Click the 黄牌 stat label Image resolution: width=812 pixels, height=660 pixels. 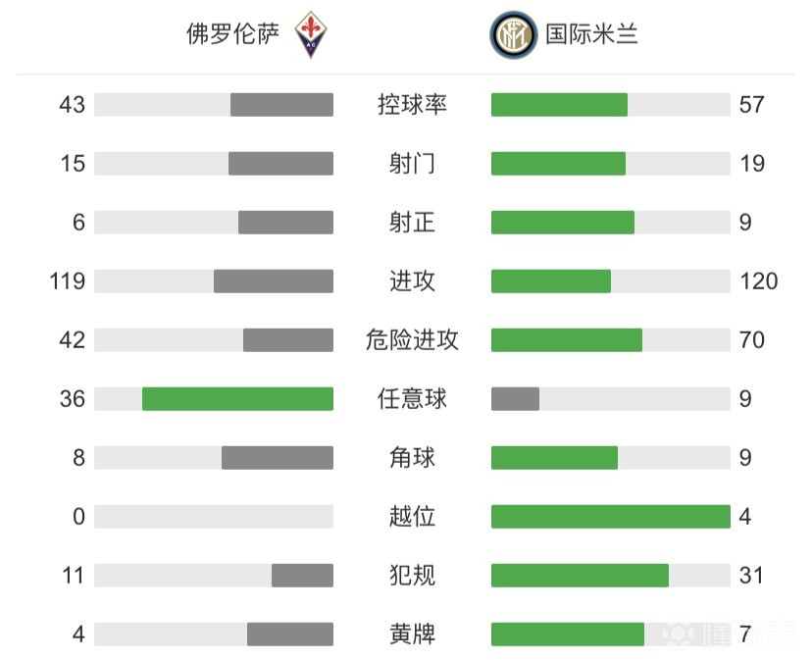click(x=412, y=635)
